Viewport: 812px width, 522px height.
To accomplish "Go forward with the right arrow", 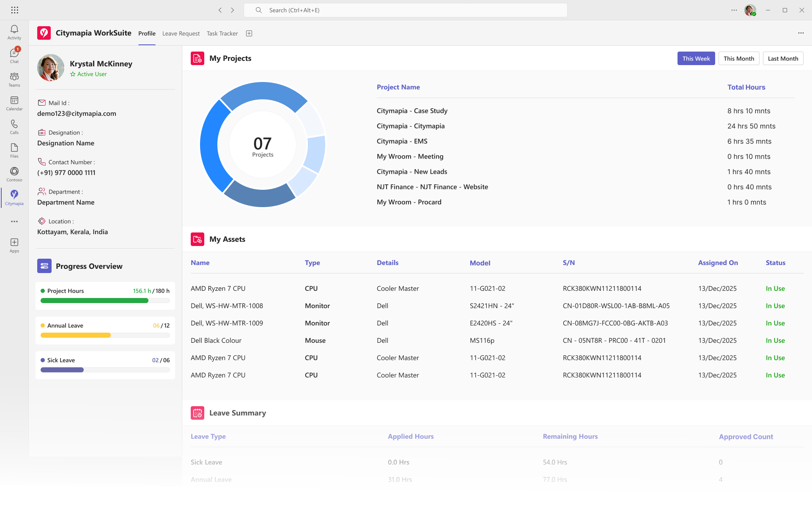I will 232,10.
